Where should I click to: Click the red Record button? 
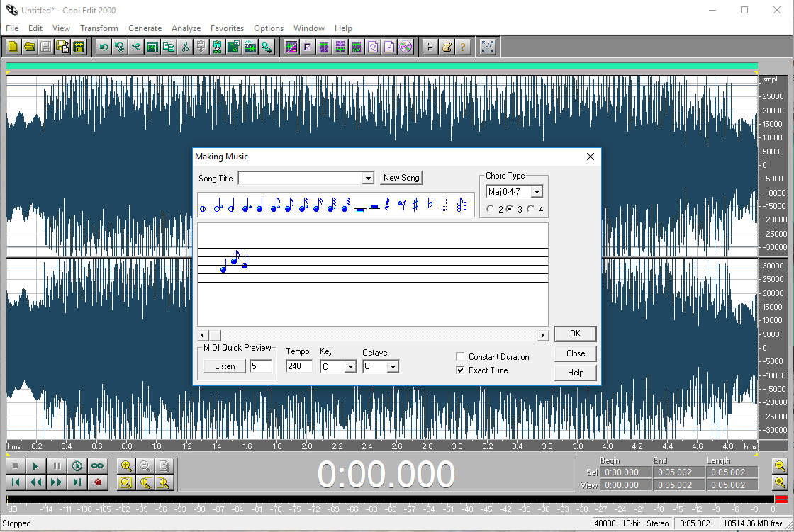click(98, 482)
